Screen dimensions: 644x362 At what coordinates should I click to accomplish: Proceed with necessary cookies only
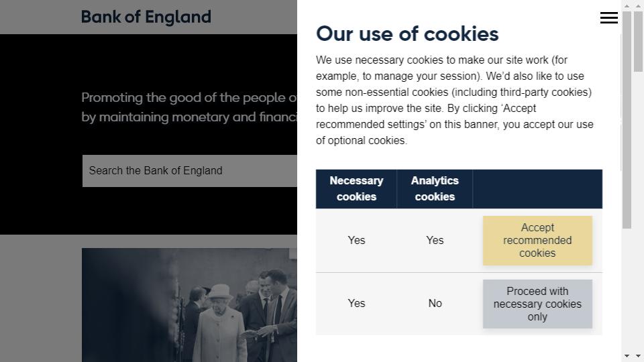(537, 304)
